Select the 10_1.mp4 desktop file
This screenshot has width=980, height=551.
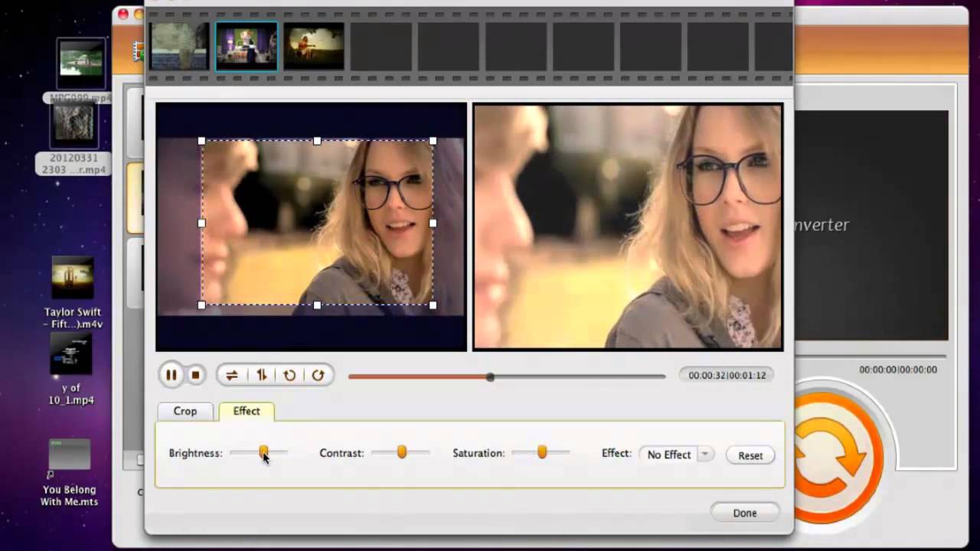(x=71, y=370)
